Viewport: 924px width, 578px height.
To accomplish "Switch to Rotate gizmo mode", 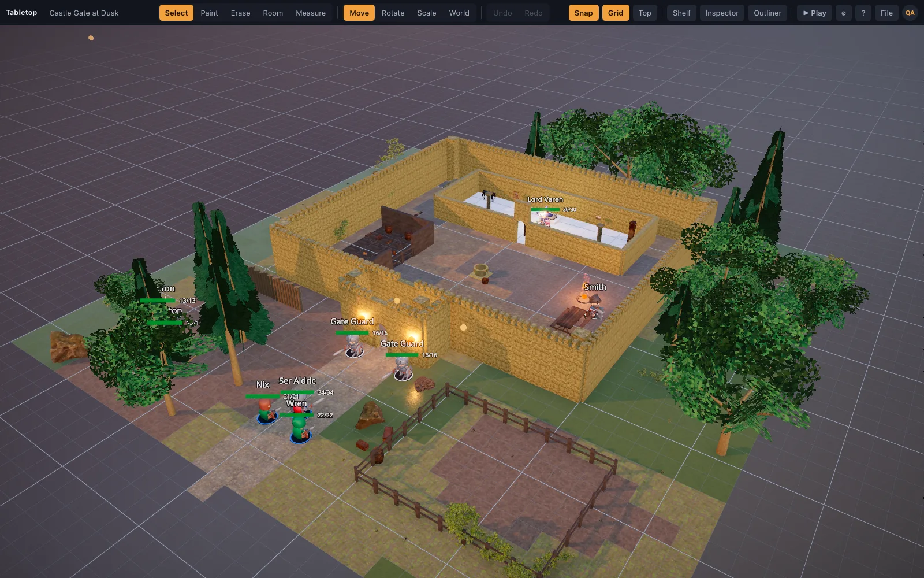I will pos(393,13).
